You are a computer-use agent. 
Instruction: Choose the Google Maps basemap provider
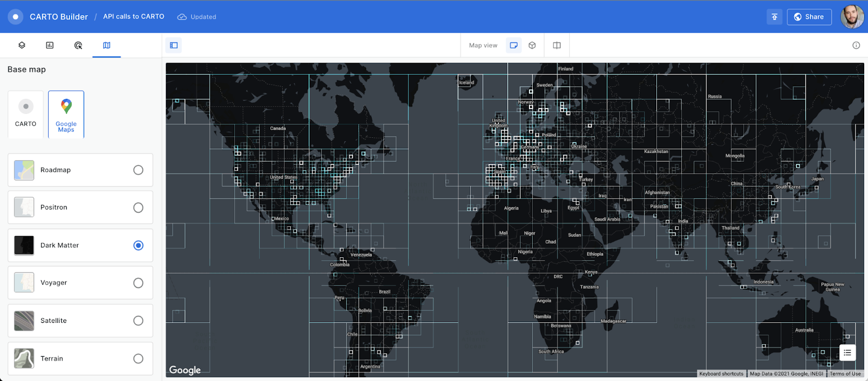pos(66,115)
